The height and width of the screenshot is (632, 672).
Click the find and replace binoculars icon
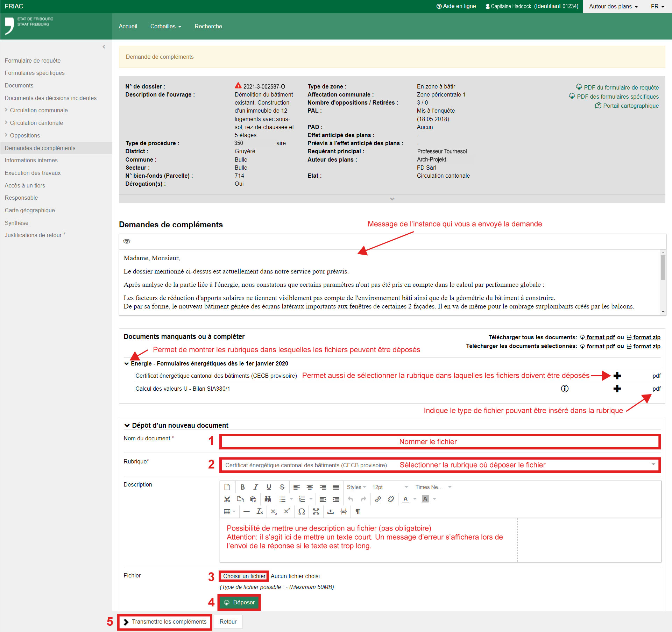(268, 499)
